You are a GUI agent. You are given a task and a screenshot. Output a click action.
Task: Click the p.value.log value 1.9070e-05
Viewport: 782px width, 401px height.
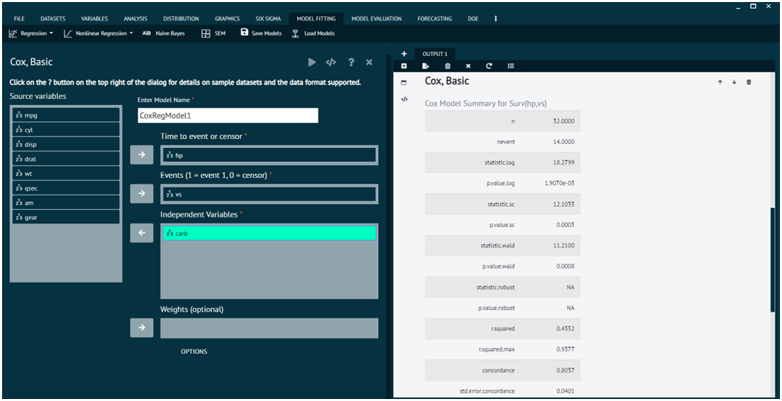tap(560, 183)
